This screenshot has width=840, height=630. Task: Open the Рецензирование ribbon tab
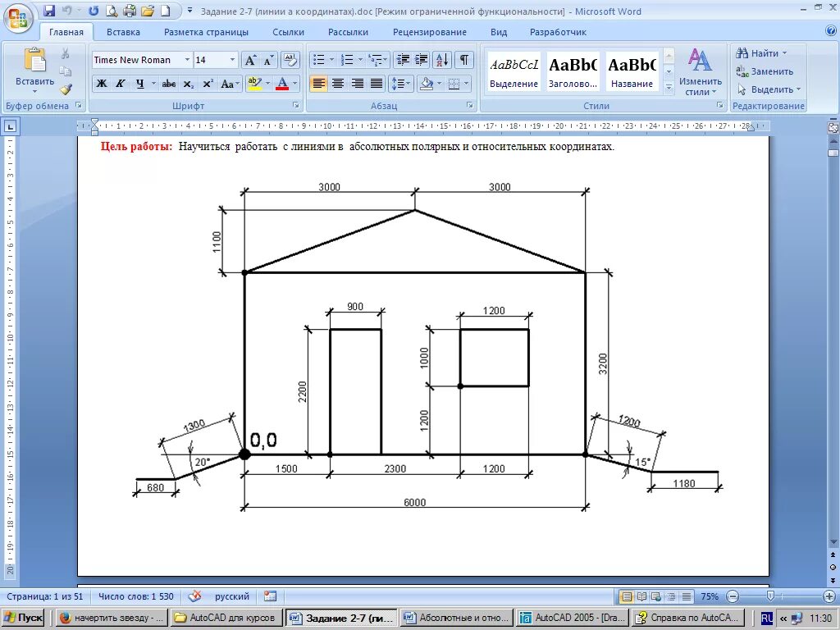[430, 32]
